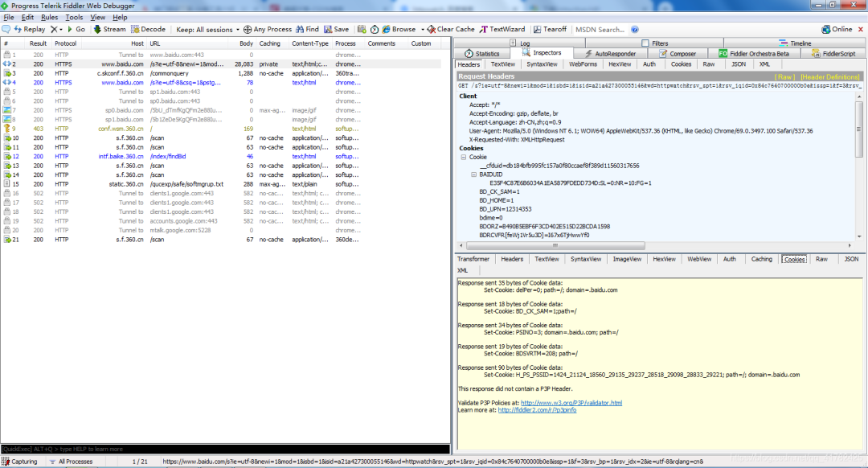Open the Remove sessions X dropdown

[56, 30]
